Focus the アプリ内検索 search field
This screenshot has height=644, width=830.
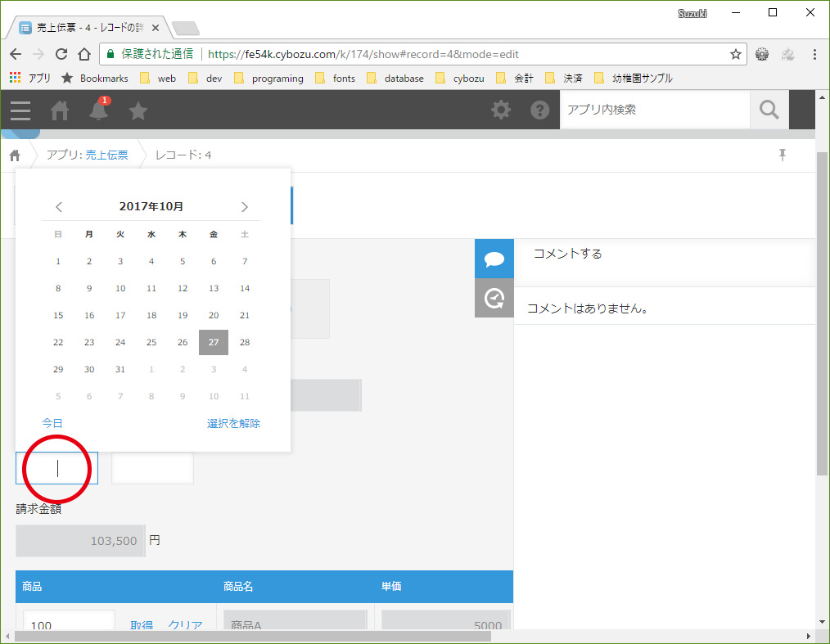pyautogui.click(x=654, y=110)
